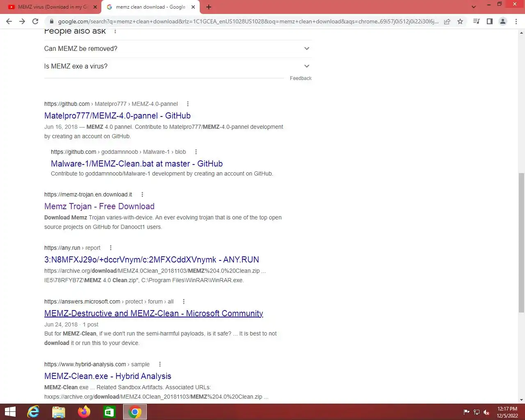Open more options for goddamnnoob Malware-1 result
Image resolution: width=525 pixels, height=420 pixels.
tap(196, 152)
